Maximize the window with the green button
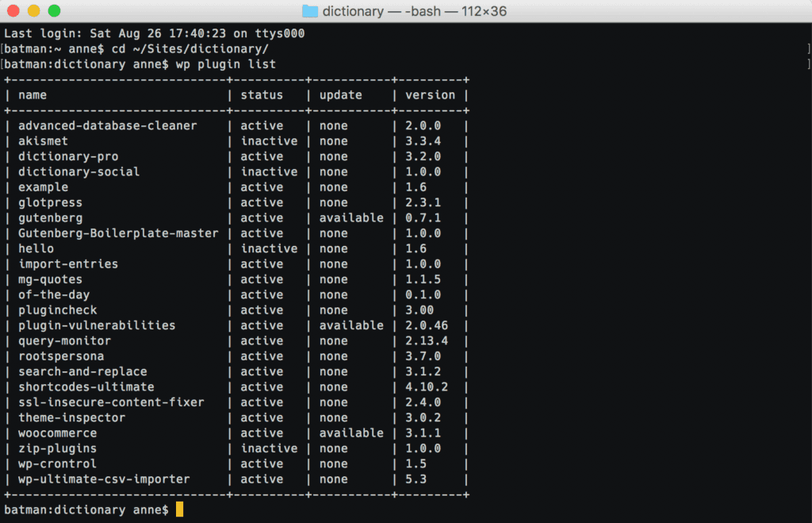The height and width of the screenshot is (523, 812). (54, 11)
